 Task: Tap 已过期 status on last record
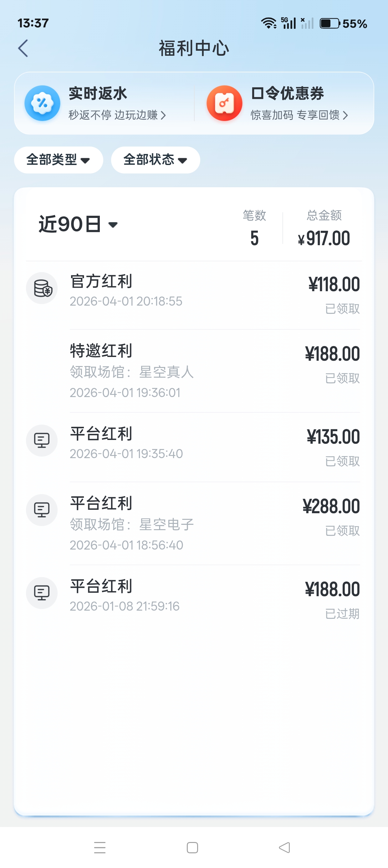(x=342, y=614)
